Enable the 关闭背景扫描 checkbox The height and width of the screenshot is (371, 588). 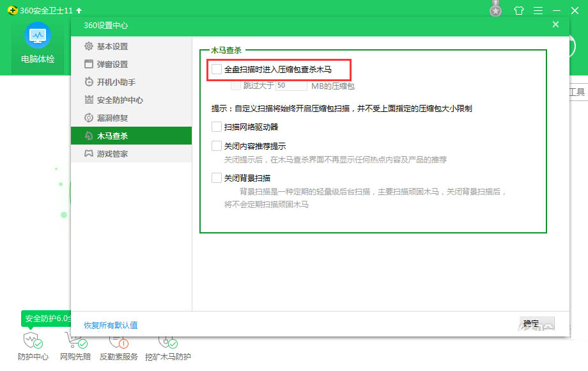[217, 178]
